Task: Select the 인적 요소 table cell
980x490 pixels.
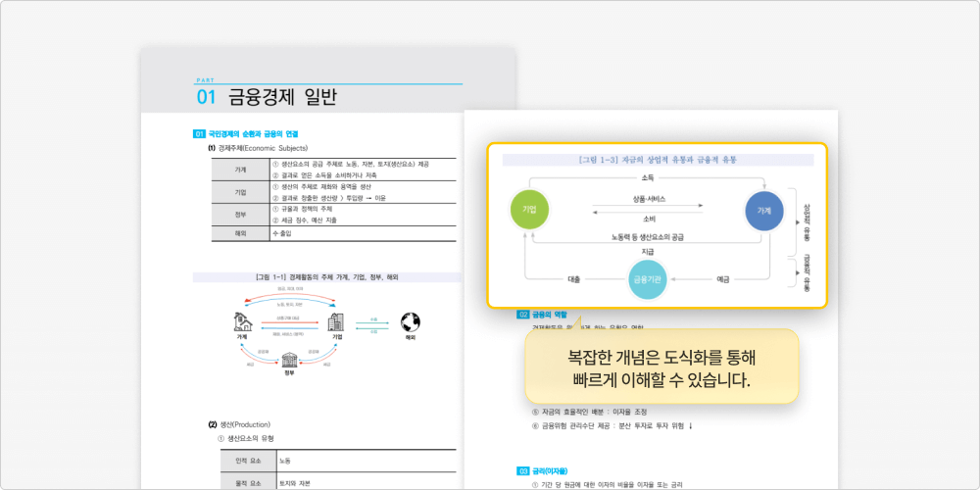Action: (x=247, y=460)
